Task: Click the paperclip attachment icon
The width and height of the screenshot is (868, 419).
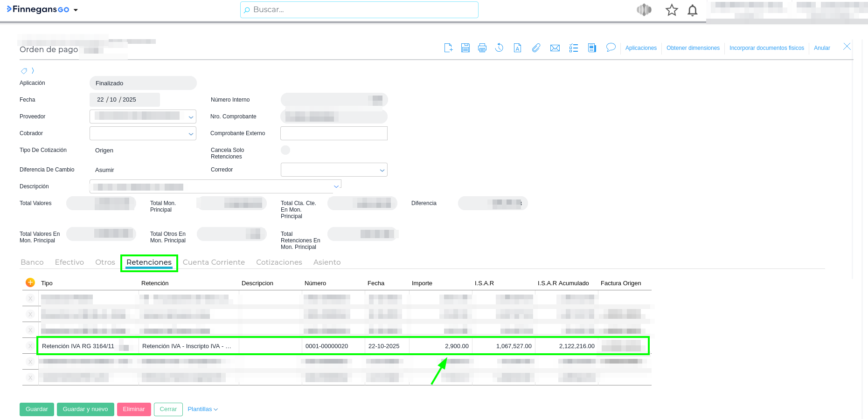Action: click(x=536, y=48)
